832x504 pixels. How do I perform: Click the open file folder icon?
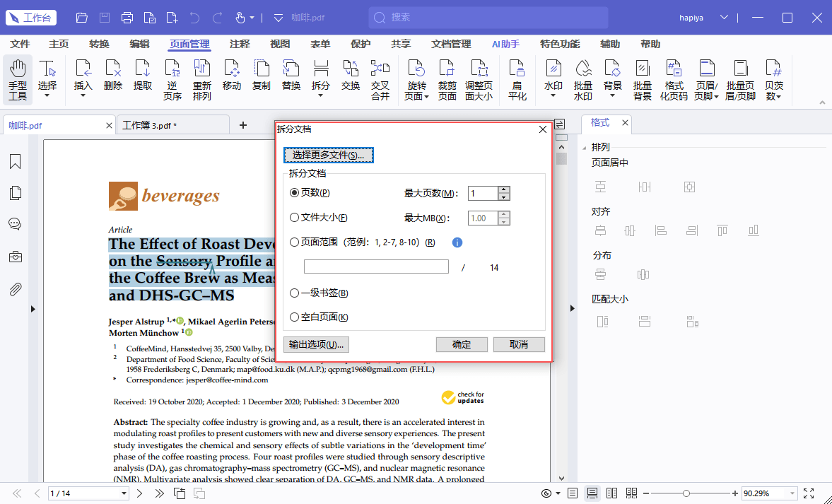[82, 18]
